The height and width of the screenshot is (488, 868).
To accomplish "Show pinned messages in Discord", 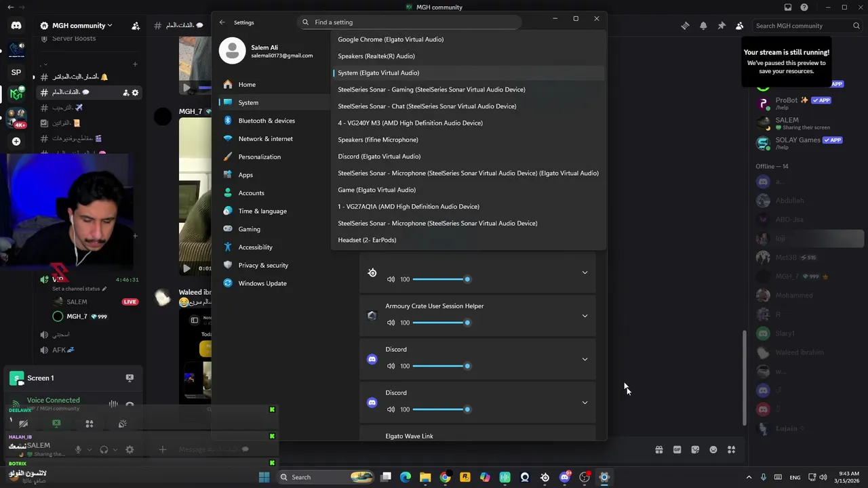I will tap(722, 26).
